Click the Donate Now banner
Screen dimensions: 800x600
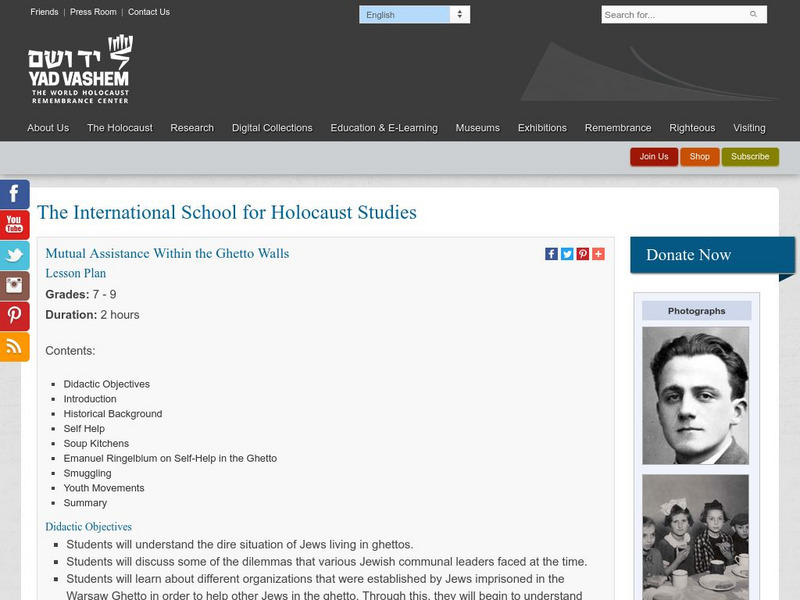pyautogui.click(x=712, y=255)
